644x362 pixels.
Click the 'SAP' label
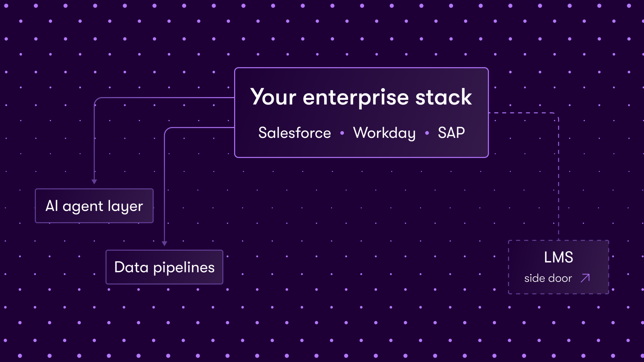451,133
